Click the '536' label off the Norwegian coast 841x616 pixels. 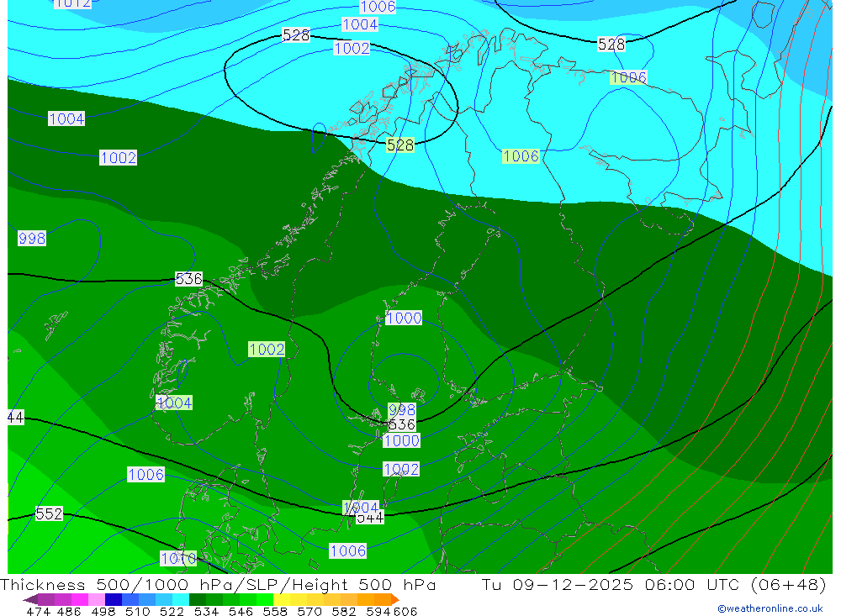point(188,279)
